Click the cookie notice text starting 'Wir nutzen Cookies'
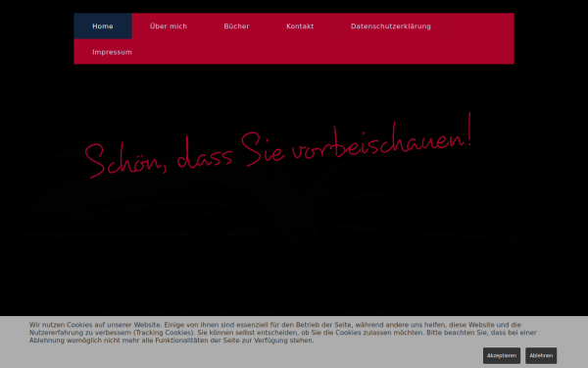 (283, 333)
